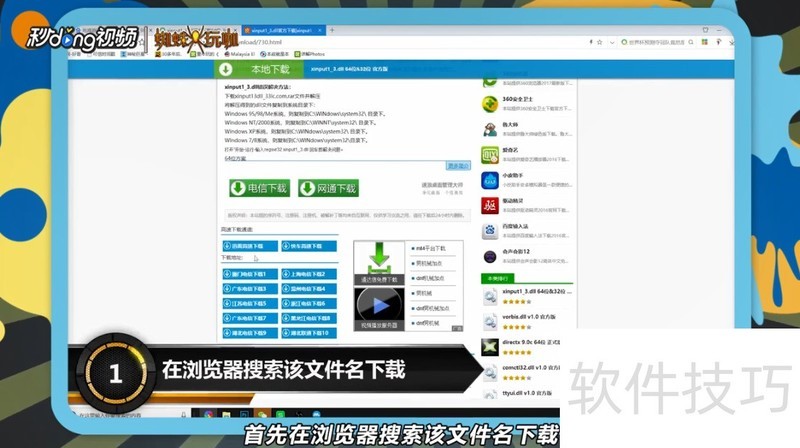Click the 小皮助手 blue icon in sidebar
This screenshot has width=800, height=448.
tap(490, 180)
